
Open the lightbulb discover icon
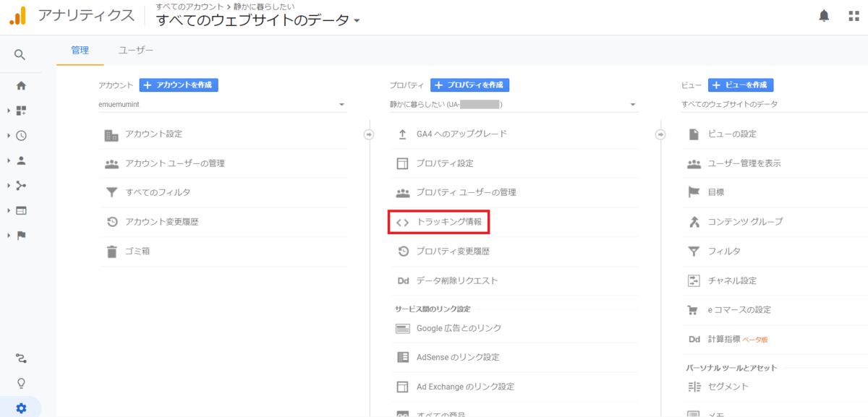click(21, 383)
